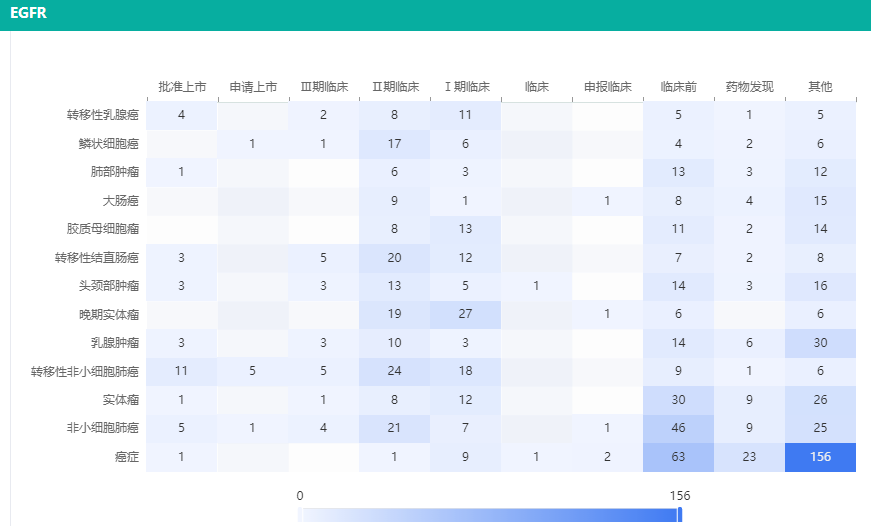Click the 15 cell in 大肠癌 row
871x526 pixels.
pos(820,201)
